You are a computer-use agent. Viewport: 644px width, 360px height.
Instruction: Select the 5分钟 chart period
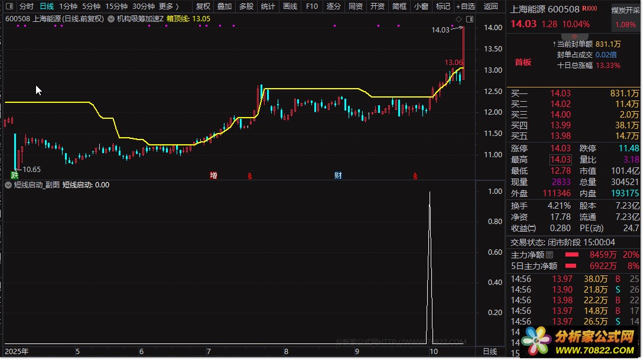91,7
